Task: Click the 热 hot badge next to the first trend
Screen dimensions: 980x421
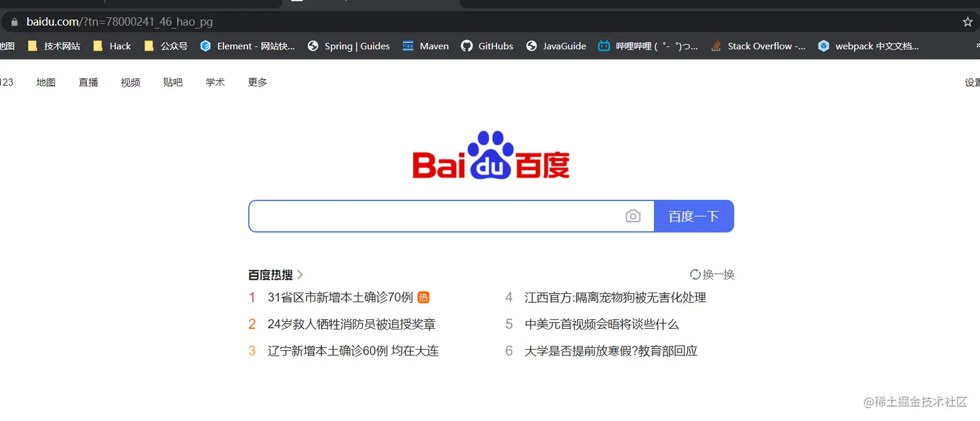Action: [423, 297]
